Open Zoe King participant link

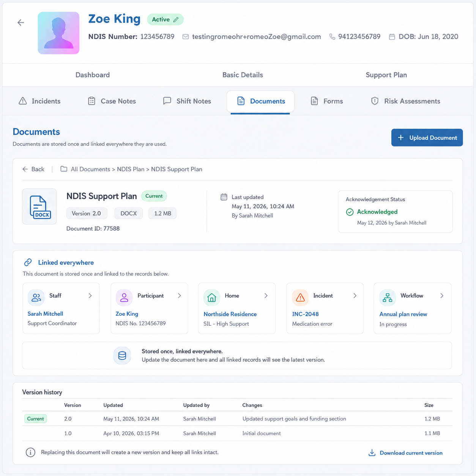[127, 314]
